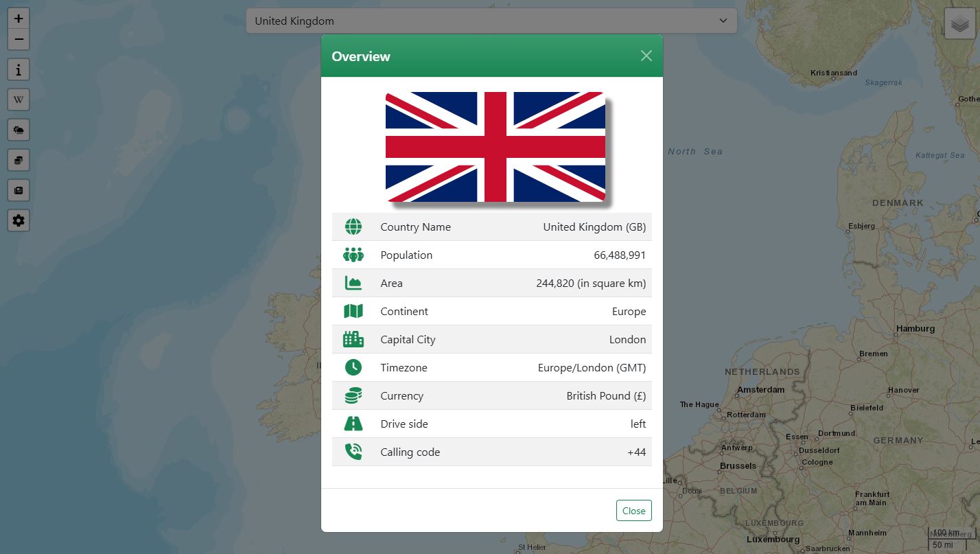This screenshot has width=980, height=554.
Task: Click the people icon beside Population
Action: pos(353,255)
